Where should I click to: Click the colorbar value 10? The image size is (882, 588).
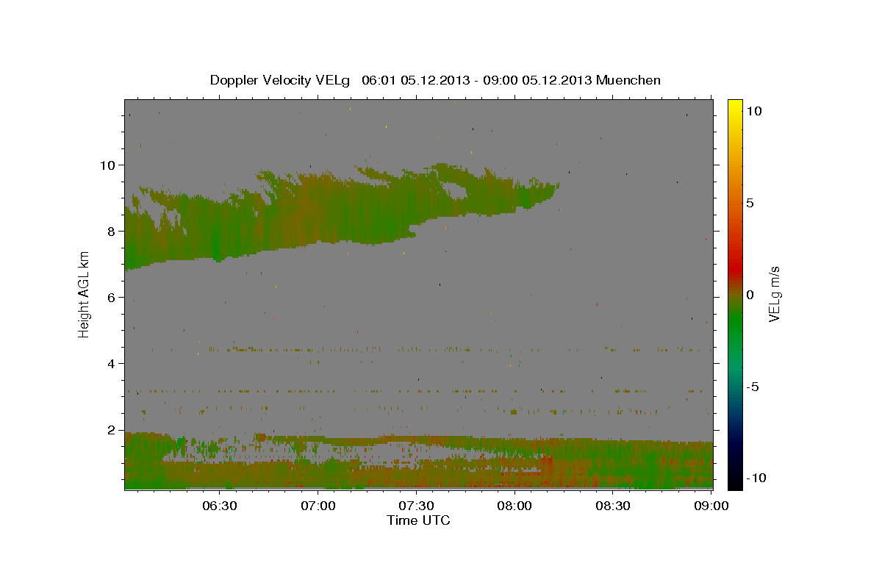pyautogui.click(x=753, y=110)
